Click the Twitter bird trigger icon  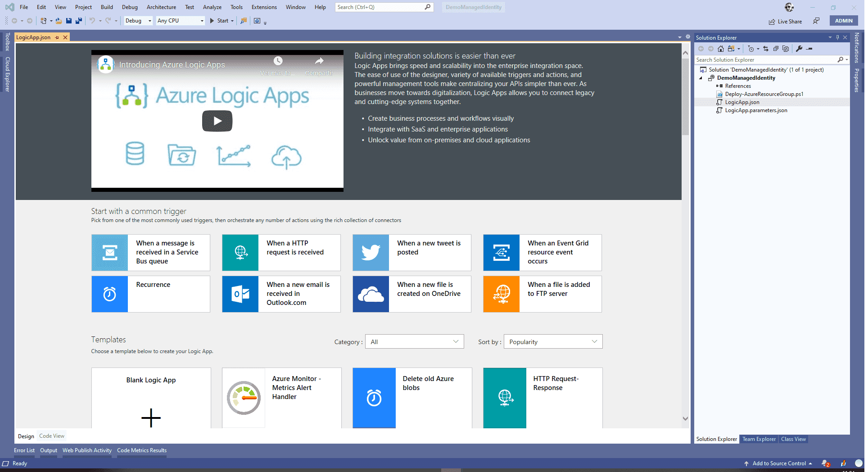[371, 253]
